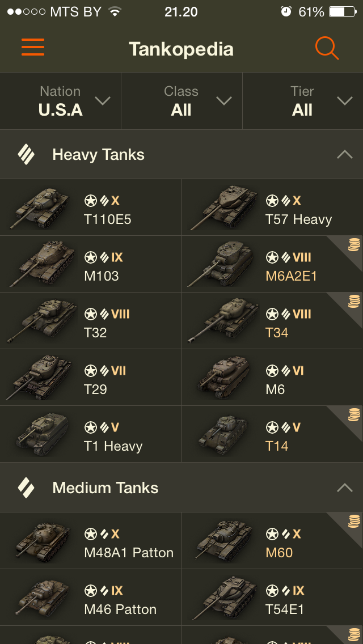Tap the premium coins icon on M60
363x644 pixels.
coord(353,522)
